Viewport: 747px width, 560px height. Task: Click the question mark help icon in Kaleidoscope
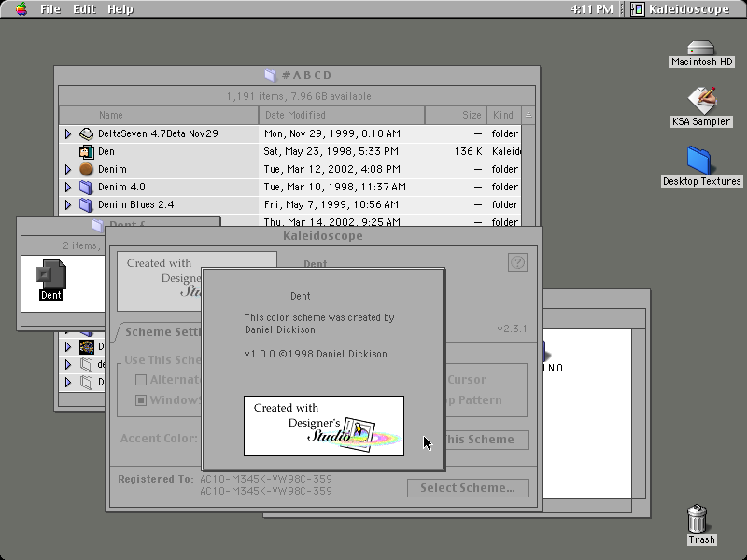click(x=517, y=262)
